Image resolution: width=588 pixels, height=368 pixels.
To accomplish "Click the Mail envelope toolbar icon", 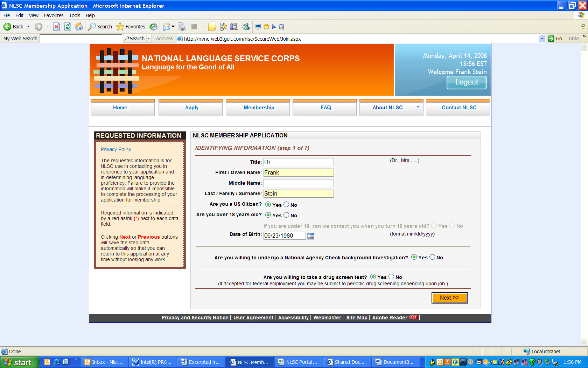I will click(x=167, y=27).
